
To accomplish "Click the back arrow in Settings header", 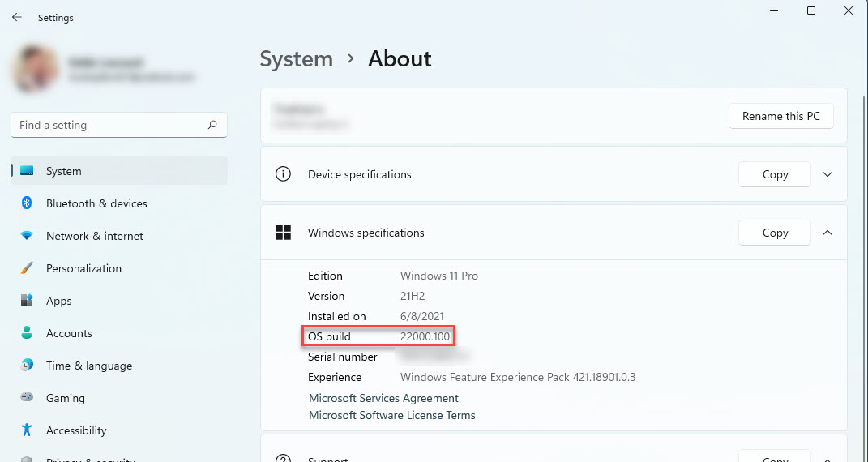I will [16, 17].
